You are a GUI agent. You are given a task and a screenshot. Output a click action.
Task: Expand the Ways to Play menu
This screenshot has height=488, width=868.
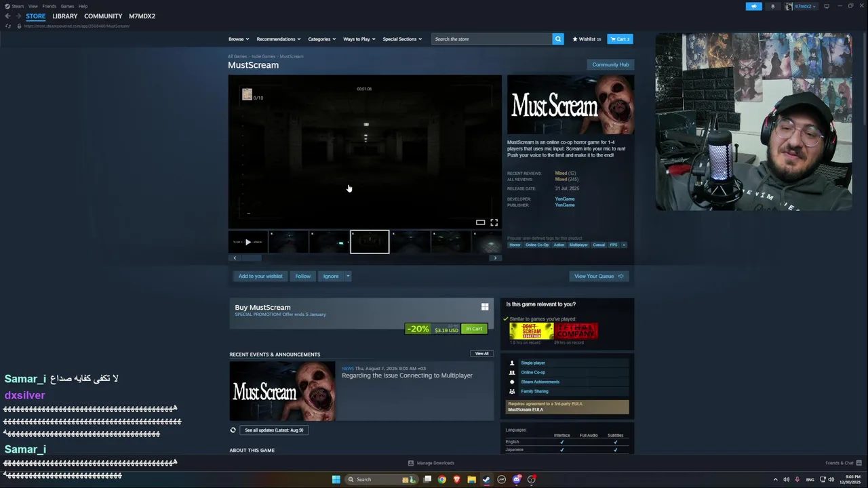(x=359, y=39)
